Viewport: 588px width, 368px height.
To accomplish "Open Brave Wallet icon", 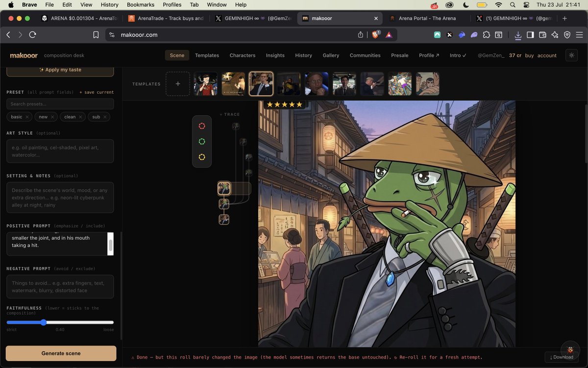I will 542,35.
